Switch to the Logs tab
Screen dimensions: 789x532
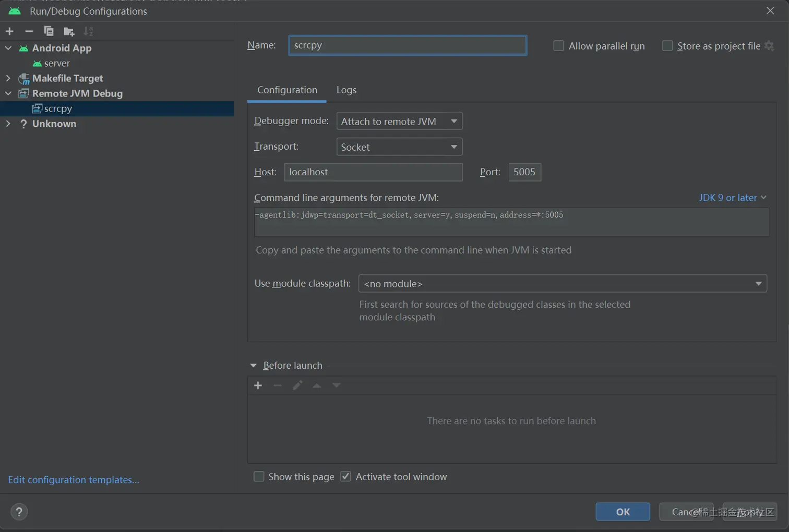[x=346, y=90]
